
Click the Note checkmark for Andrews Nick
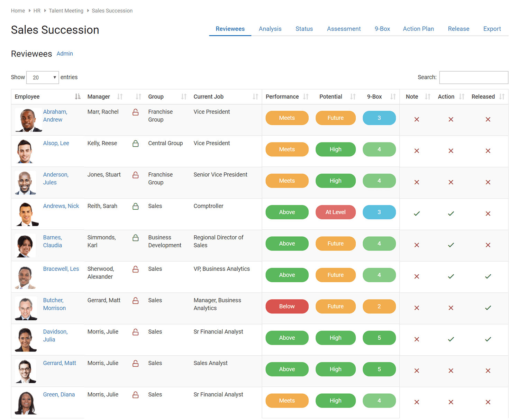click(x=416, y=213)
